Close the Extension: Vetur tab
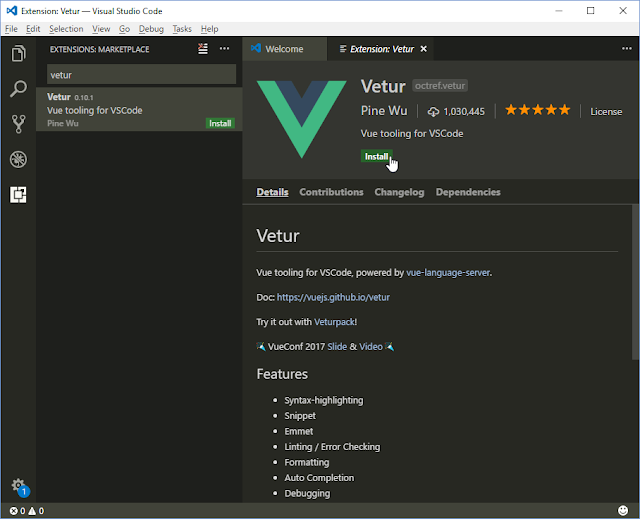 pyautogui.click(x=424, y=49)
